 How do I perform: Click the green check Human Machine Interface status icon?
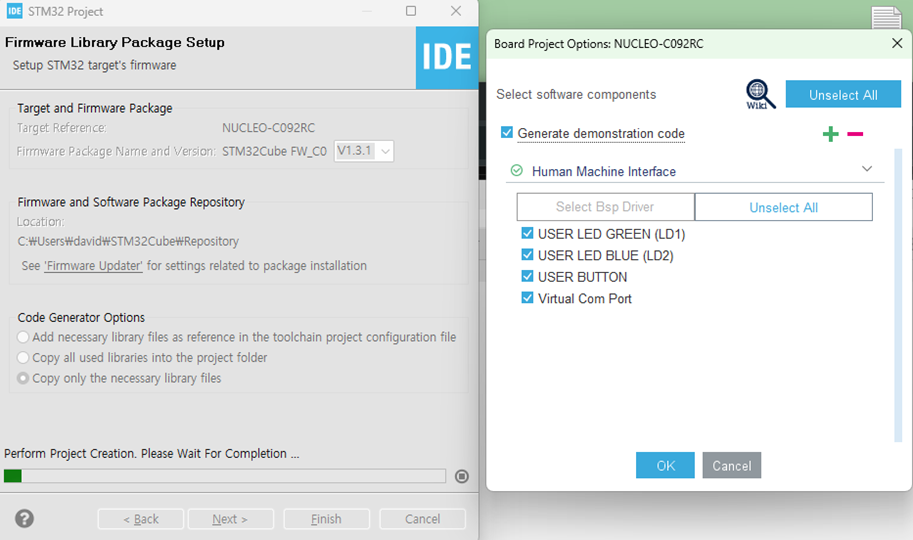pyautogui.click(x=516, y=171)
